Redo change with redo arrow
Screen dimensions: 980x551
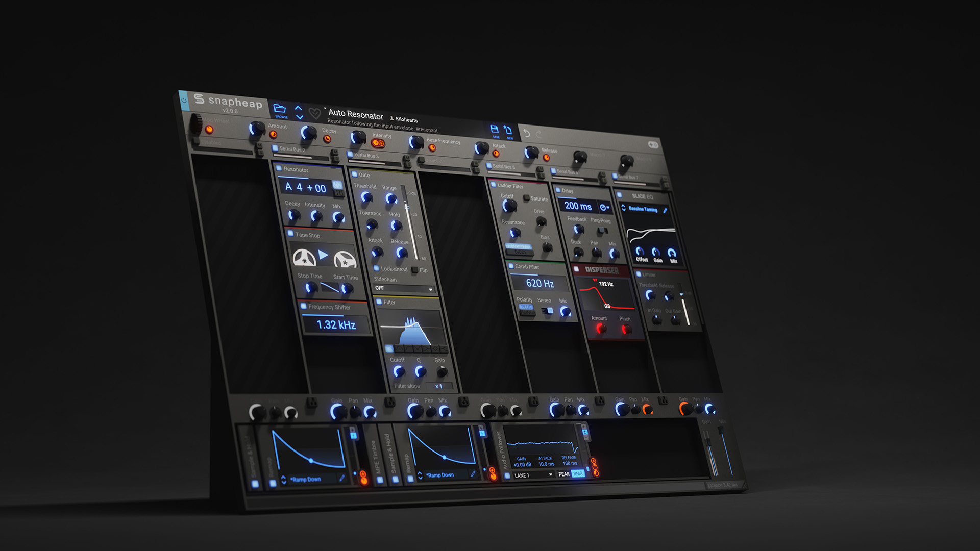pos(539,135)
